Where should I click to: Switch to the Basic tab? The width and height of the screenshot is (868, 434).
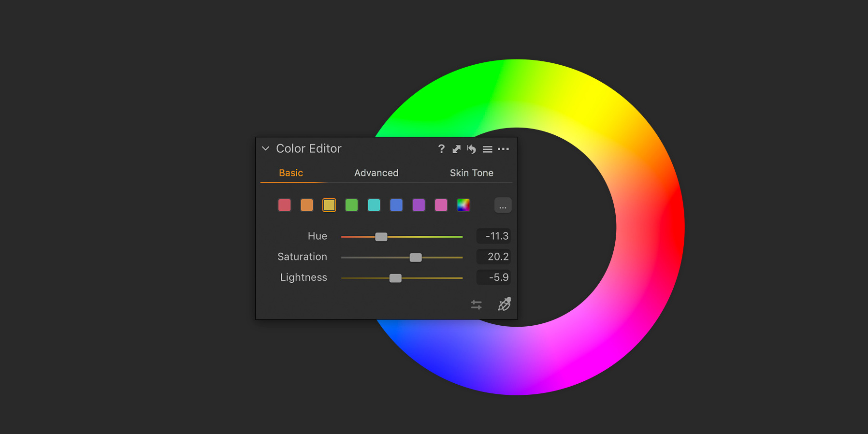click(291, 173)
